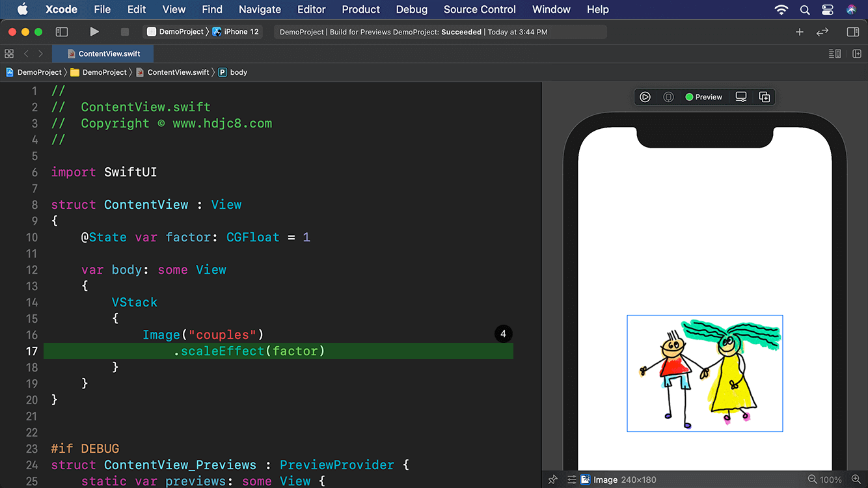The image size is (868, 488).
Task: Add editor on the right
Action: 857,53
